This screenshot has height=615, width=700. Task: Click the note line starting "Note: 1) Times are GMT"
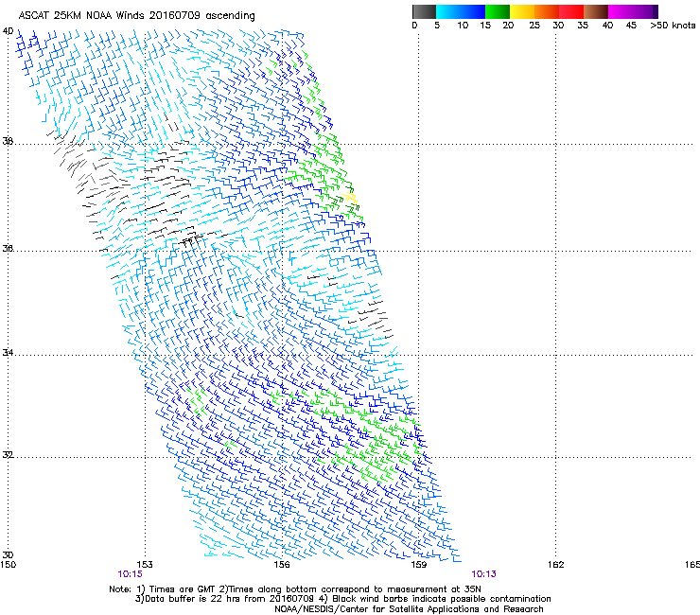295,589
